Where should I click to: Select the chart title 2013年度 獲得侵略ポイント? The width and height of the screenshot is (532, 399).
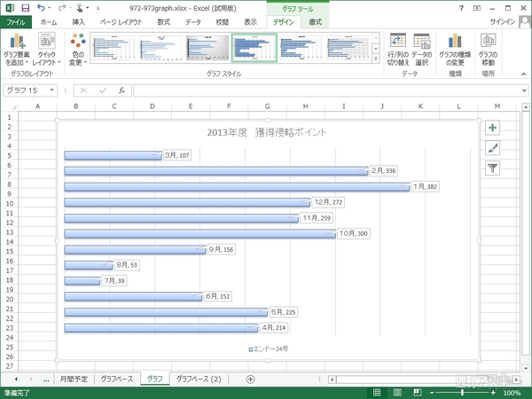[x=267, y=132]
